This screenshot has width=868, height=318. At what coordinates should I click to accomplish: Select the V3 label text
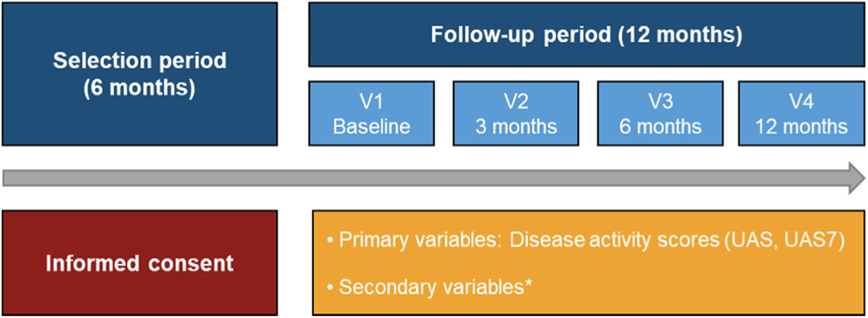pyautogui.click(x=660, y=101)
